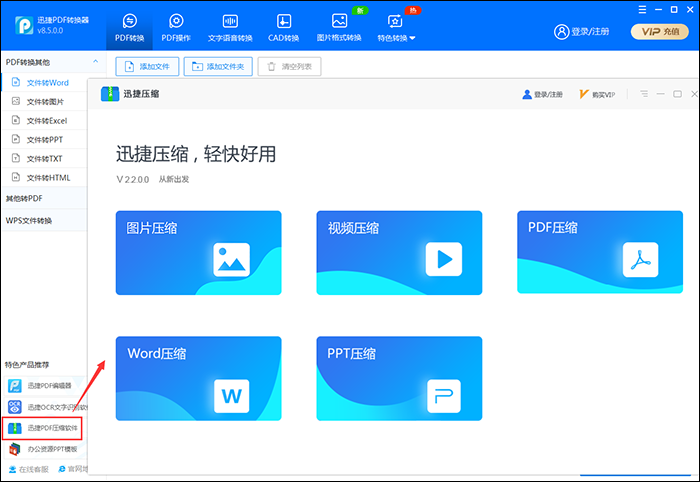This screenshot has height=482, width=700.
Task: Click 购买VIP in 迅捷压缩 window
Action: pos(597,94)
